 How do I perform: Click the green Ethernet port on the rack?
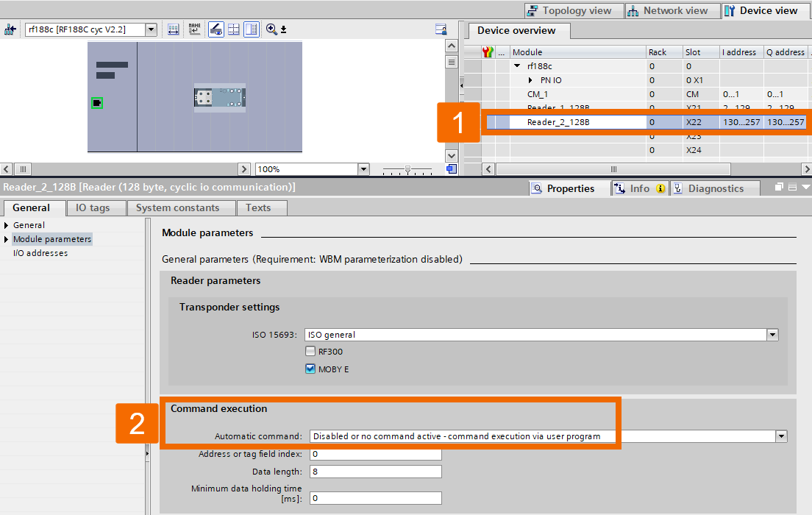97,103
